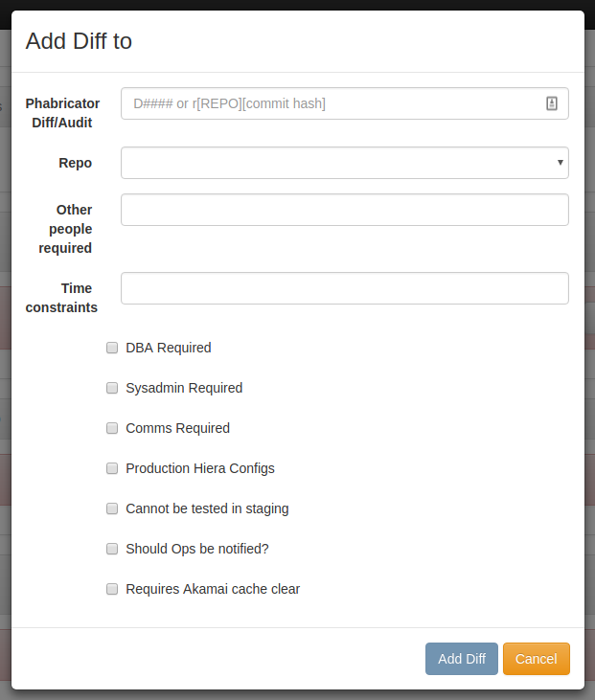Image resolution: width=595 pixels, height=700 pixels.
Task: Click the Production Hiera Configs label
Action: [200, 468]
